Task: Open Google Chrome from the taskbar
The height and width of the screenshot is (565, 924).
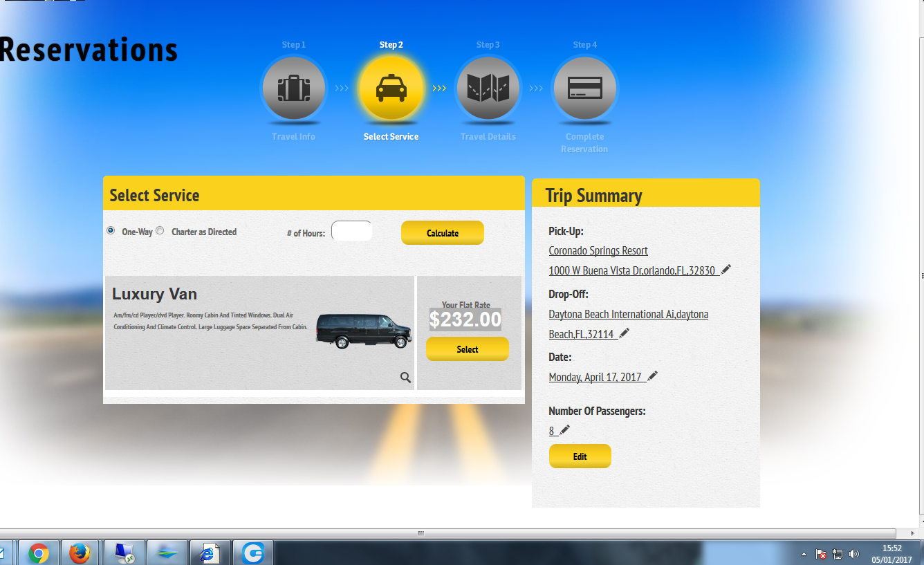Action: click(39, 553)
